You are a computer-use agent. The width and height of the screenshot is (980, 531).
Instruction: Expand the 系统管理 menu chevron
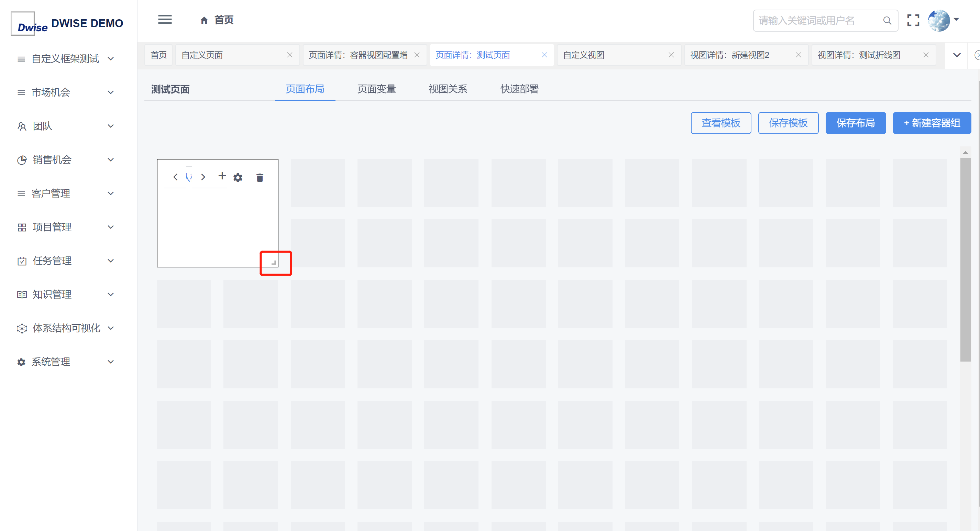tap(111, 362)
